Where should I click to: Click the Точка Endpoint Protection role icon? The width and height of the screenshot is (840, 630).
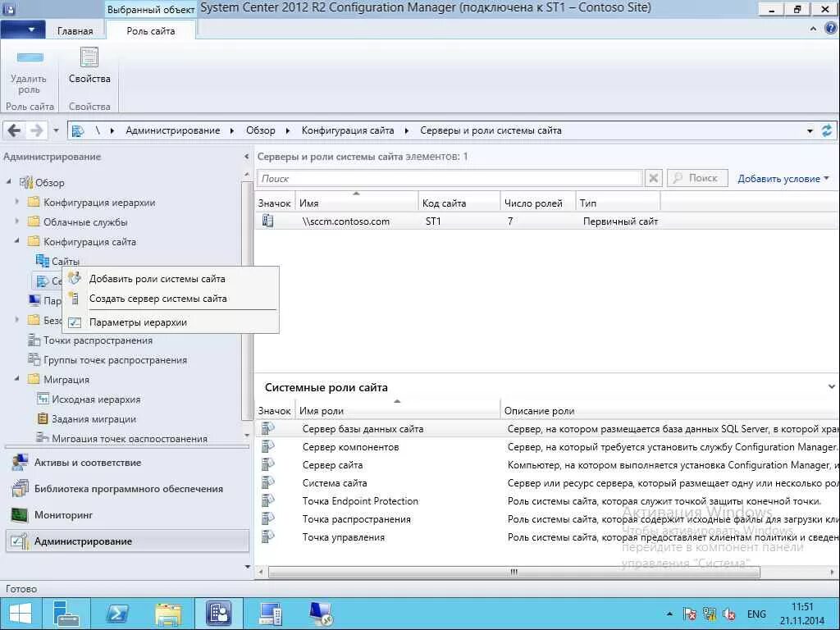[x=268, y=501]
